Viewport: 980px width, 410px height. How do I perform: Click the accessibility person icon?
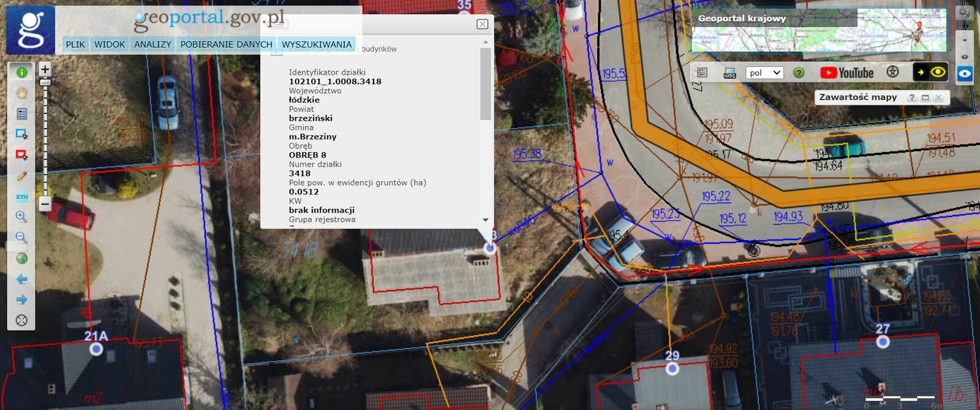click(893, 72)
